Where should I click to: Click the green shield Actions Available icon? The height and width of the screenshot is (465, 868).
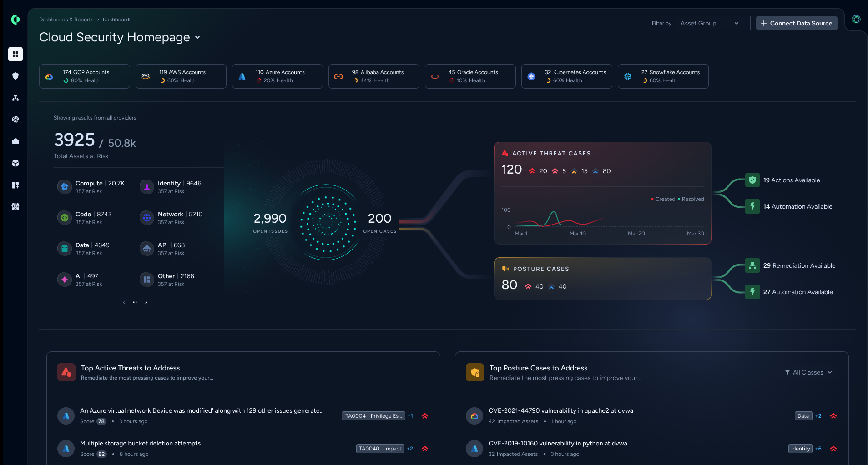coord(752,180)
